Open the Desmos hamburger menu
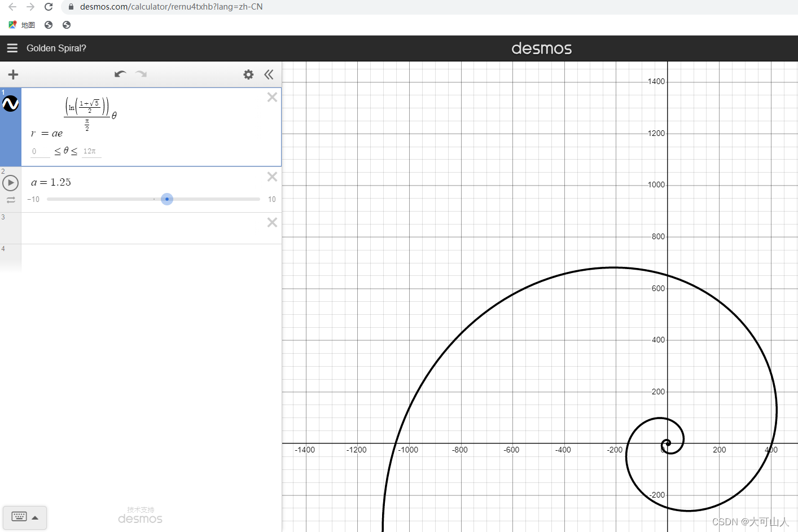 coord(12,48)
